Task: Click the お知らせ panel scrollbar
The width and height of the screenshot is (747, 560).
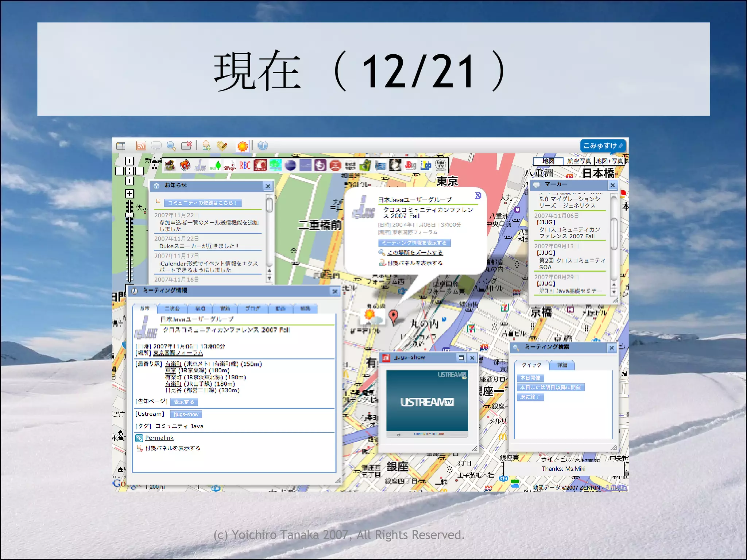Action: point(269,238)
